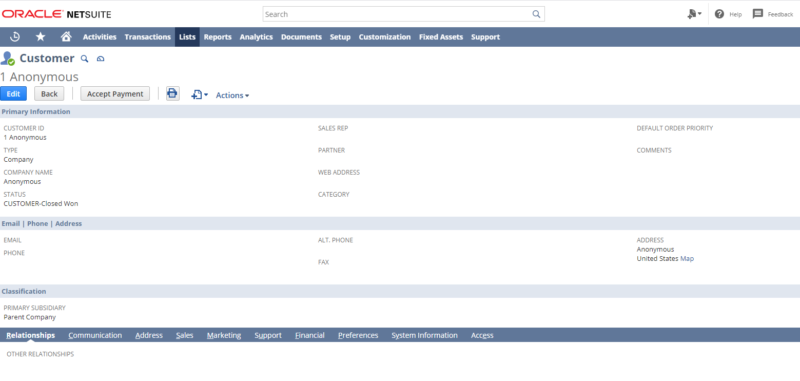
Task: Click the Edit button
Action: point(13,94)
